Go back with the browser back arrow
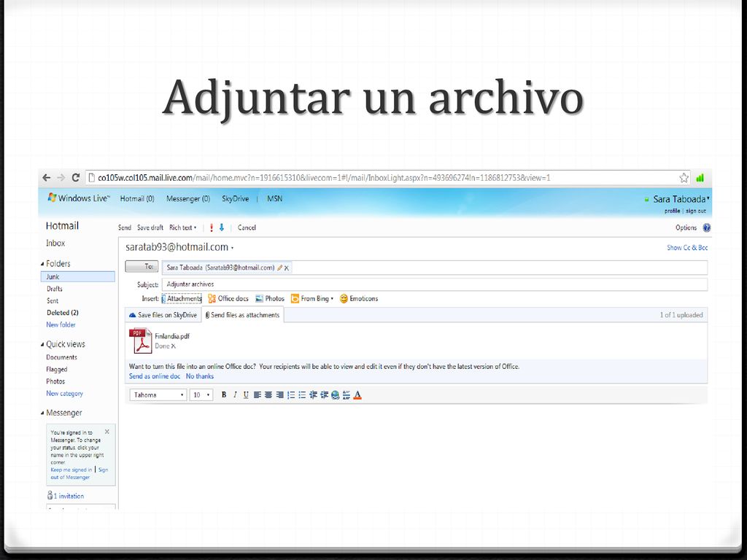Image resolution: width=747 pixels, height=560 pixels. click(46, 178)
